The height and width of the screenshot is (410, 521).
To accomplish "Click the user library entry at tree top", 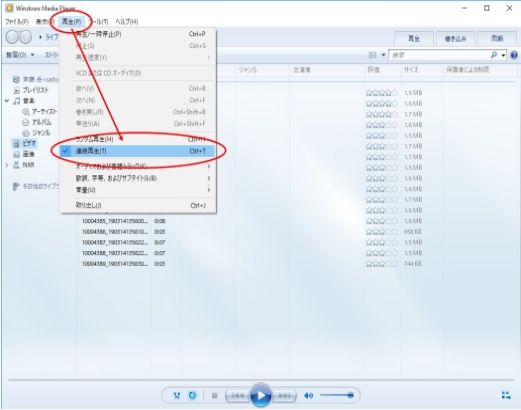I will pos(36,79).
